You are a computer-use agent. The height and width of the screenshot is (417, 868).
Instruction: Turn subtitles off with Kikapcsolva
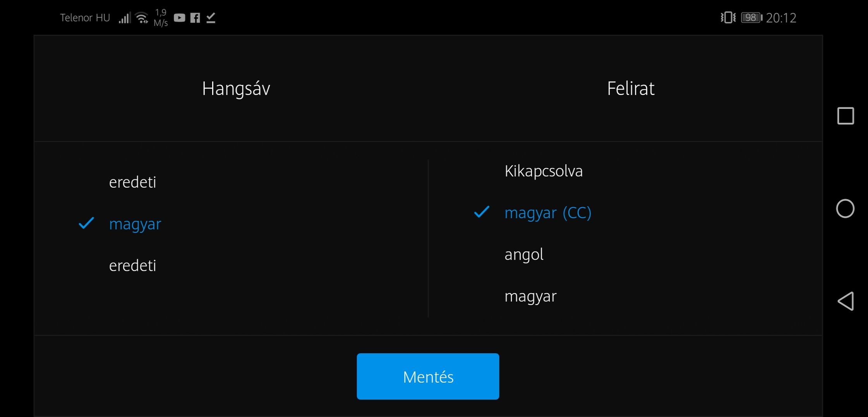tap(544, 171)
